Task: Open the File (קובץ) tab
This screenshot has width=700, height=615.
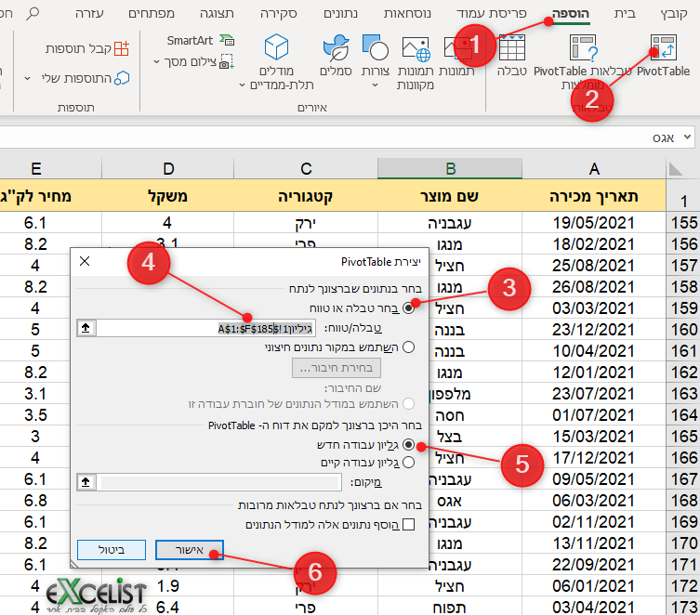Action: click(674, 14)
